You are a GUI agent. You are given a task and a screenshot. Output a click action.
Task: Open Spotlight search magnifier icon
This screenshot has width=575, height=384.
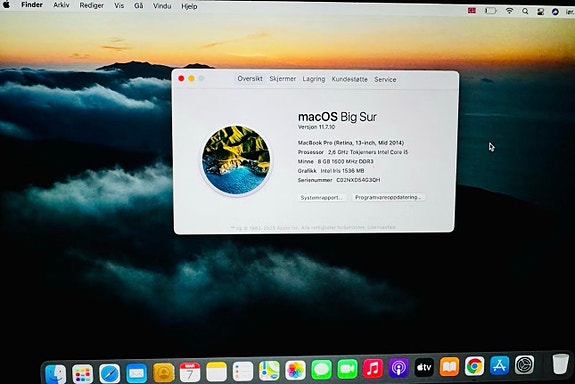coord(525,11)
